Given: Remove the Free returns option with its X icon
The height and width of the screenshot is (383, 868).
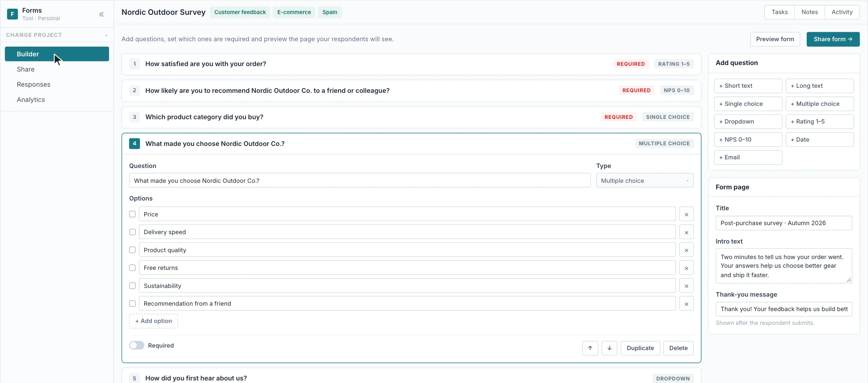Looking at the screenshot, I should click(x=686, y=268).
